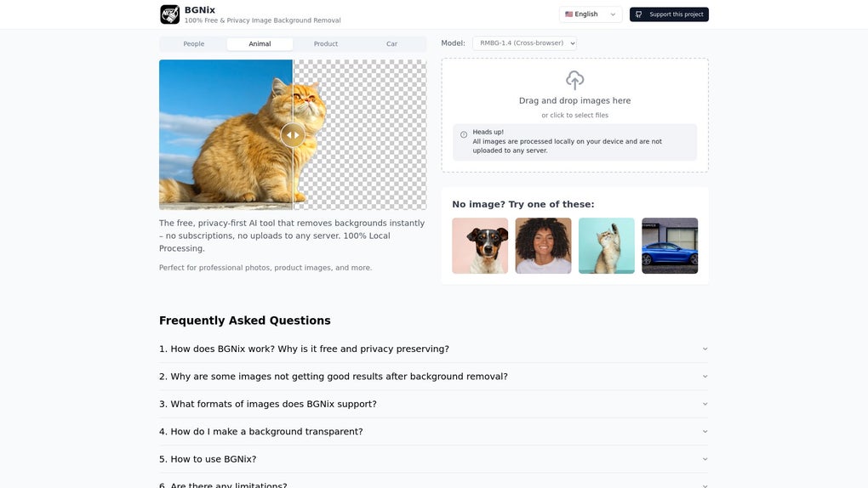Viewport: 868px width, 488px height.
Task: Open the RMBG-1.4 model dropdown
Action: (x=524, y=43)
